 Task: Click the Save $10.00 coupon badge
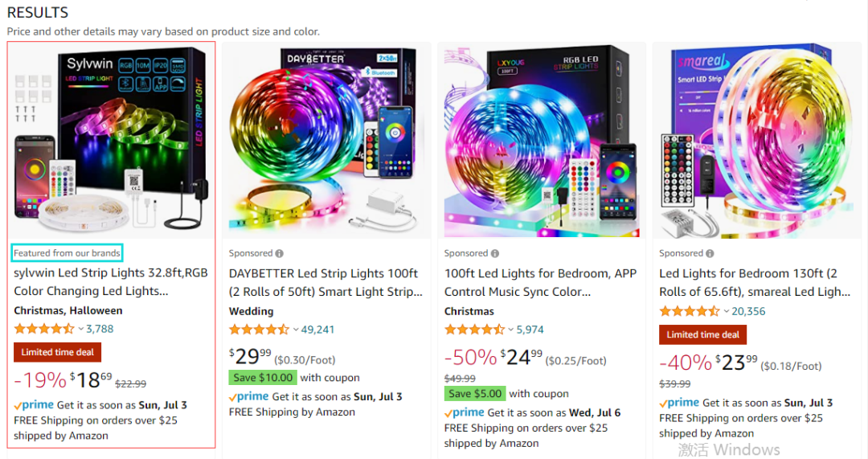point(263,378)
